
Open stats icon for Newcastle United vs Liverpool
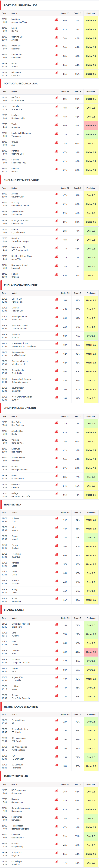[56, 266]
